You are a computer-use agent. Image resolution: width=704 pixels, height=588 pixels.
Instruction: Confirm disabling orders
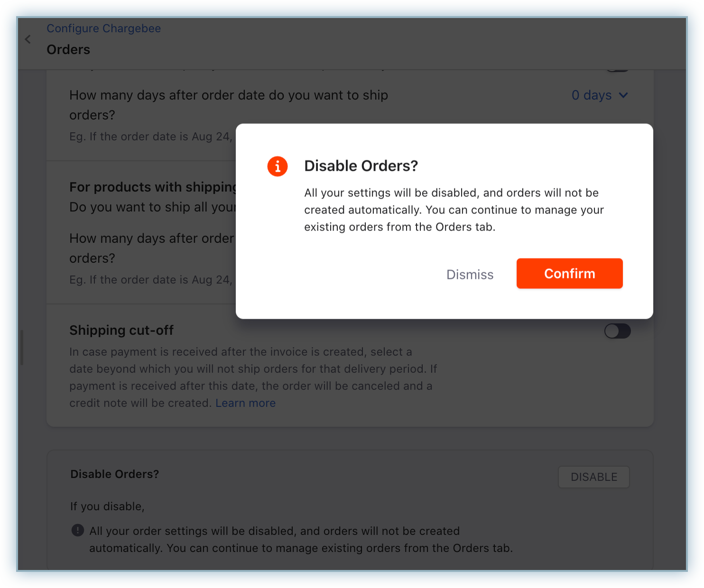(x=569, y=274)
